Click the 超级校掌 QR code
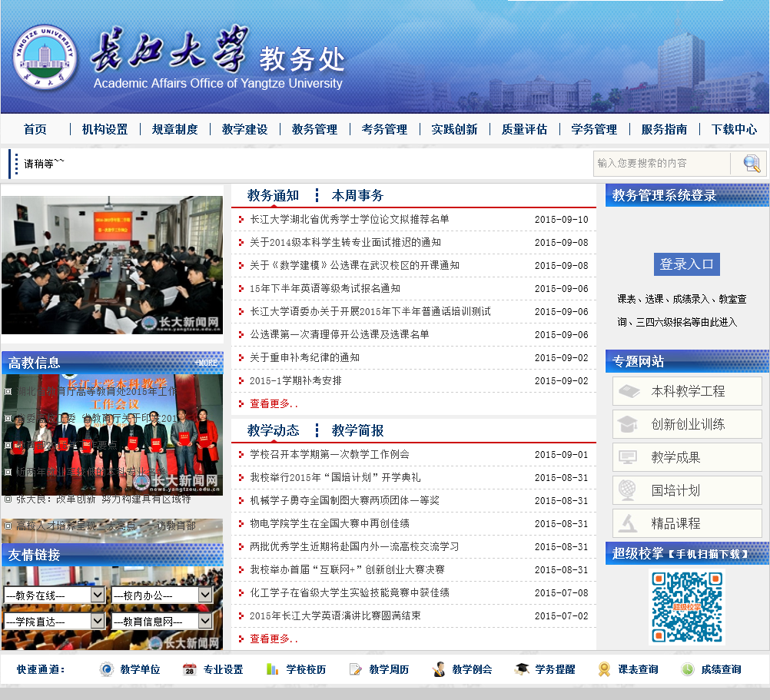This screenshot has width=770, height=700. (686, 607)
